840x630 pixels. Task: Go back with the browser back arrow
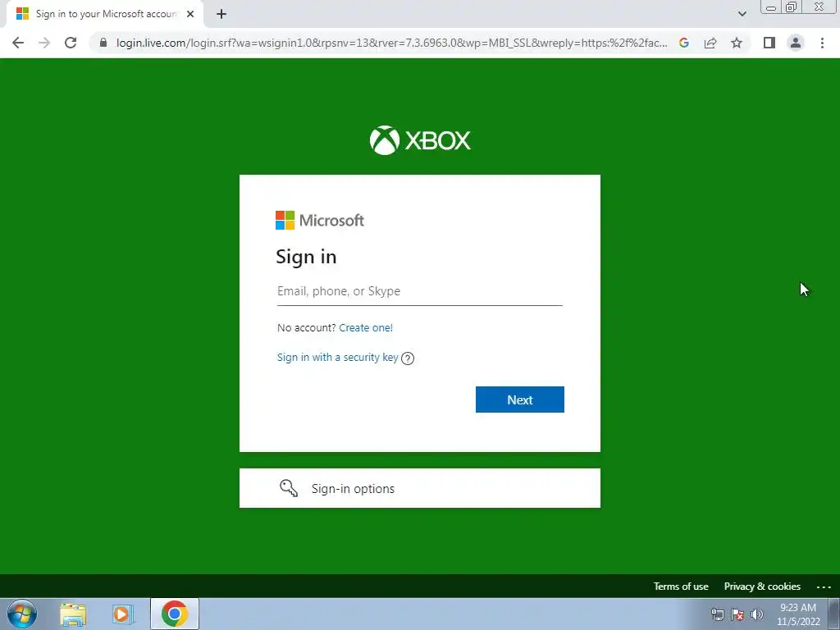click(x=18, y=43)
